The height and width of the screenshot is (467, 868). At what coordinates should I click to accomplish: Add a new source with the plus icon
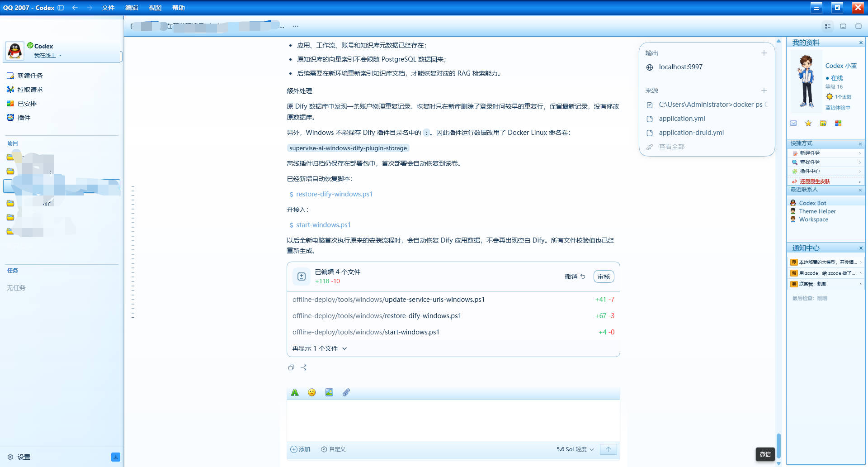[x=764, y=91]
